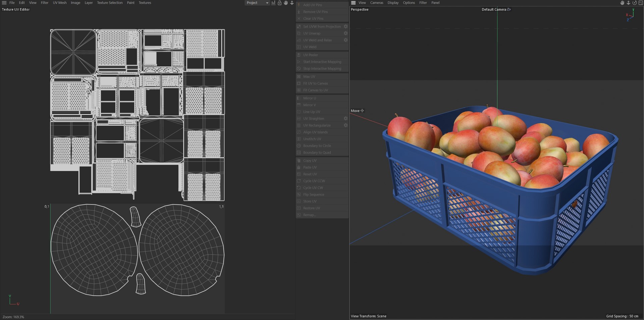644x320 pixels.
Task: Open the Layer menu
Action: [89, 3]
